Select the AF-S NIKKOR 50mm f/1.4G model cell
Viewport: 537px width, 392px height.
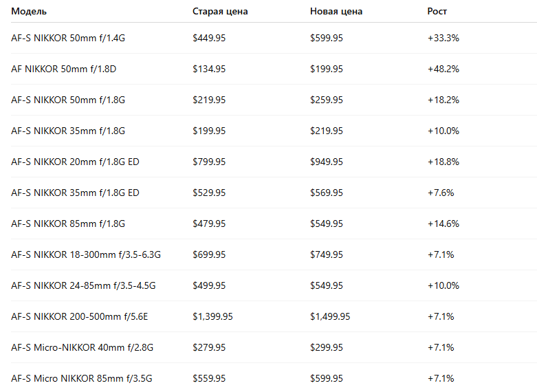pos(68,38)
